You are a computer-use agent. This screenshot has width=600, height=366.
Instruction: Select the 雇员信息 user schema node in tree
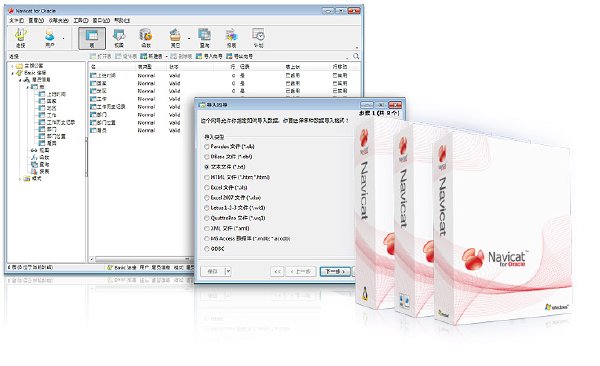point(37,80)
